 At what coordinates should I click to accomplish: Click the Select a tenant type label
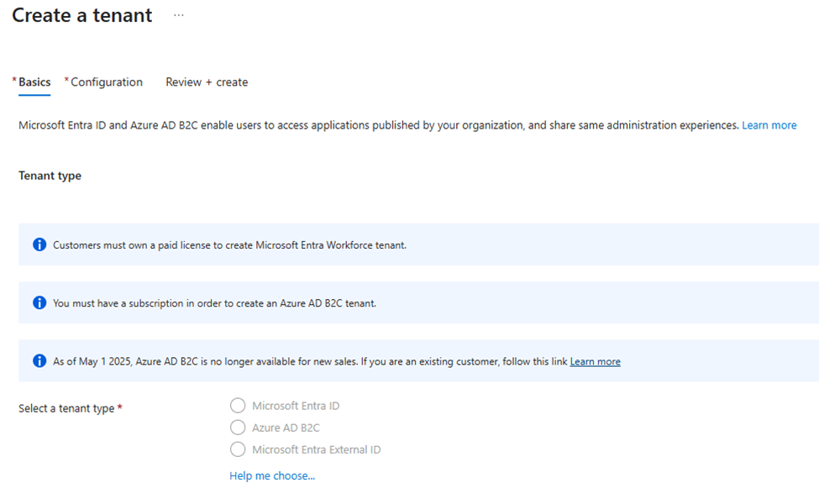pyautogui.click(x=66, y=408)
